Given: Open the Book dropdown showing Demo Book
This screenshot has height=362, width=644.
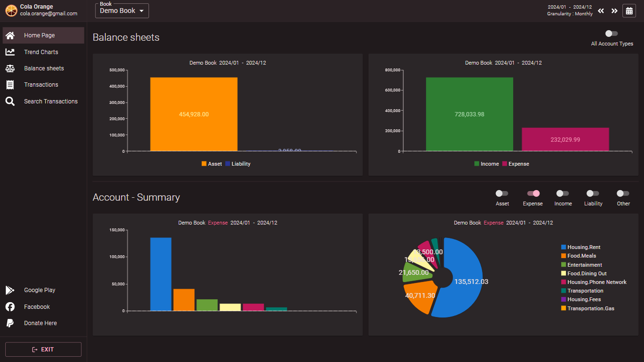Looking at the screenshot, I should point(122,11).
